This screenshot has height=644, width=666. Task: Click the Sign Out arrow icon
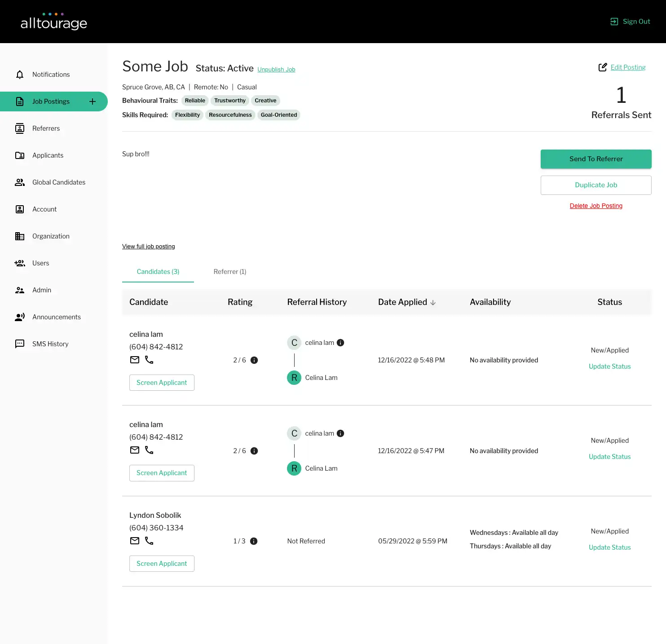614,22
